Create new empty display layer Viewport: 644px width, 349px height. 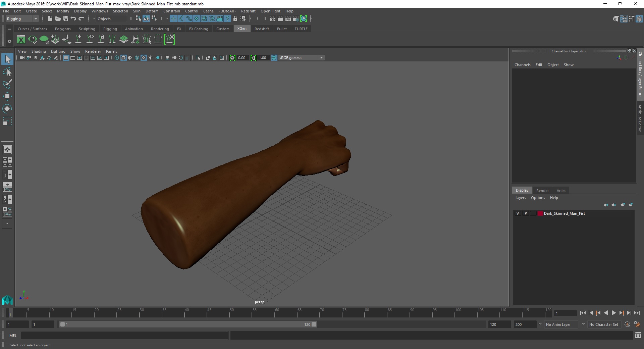pos(623,205)
